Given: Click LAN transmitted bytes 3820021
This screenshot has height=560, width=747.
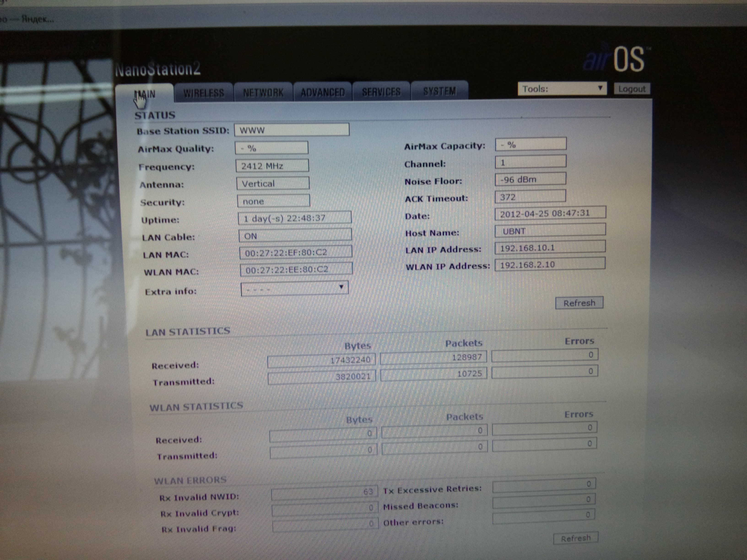Looking at the screenshot, I should click(322, 377).
